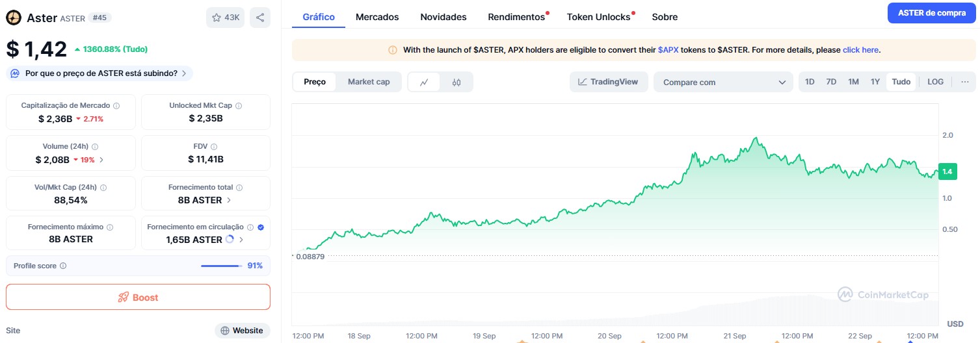Click the $ 1,42 price value
Image resolution: width=980 pixels, height=343 pixels.
(x=36, y=49)
